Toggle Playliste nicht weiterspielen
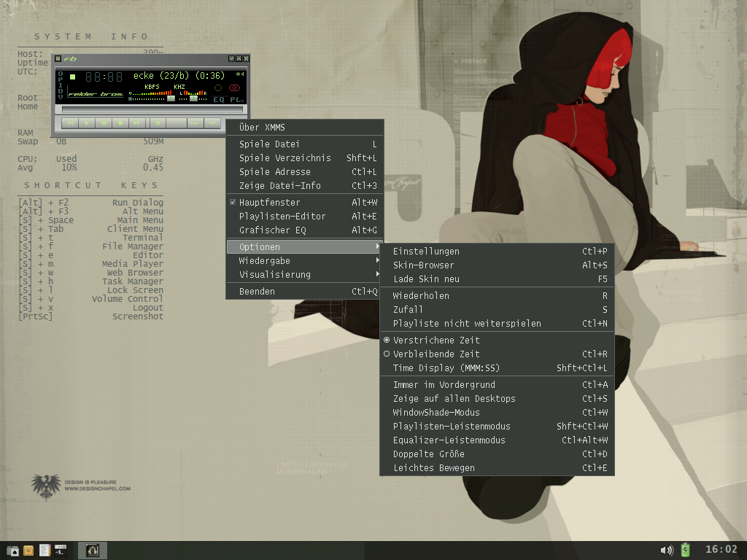The image size is (747, 560). (497, 323)
